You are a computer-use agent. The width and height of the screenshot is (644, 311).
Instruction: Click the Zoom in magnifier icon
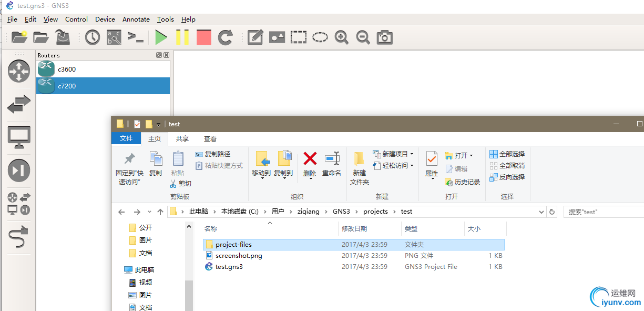coord(342,37)
